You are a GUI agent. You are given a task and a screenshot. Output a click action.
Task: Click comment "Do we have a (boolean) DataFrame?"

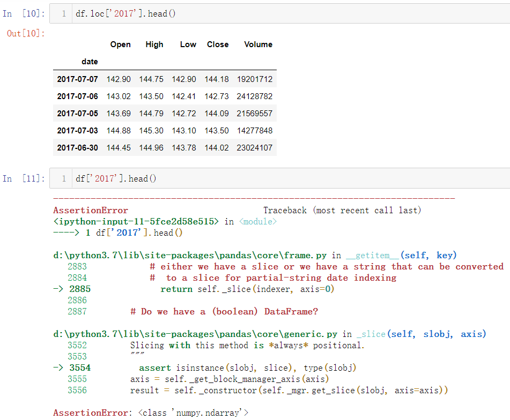pyautogui.click(x=224, y=311)
